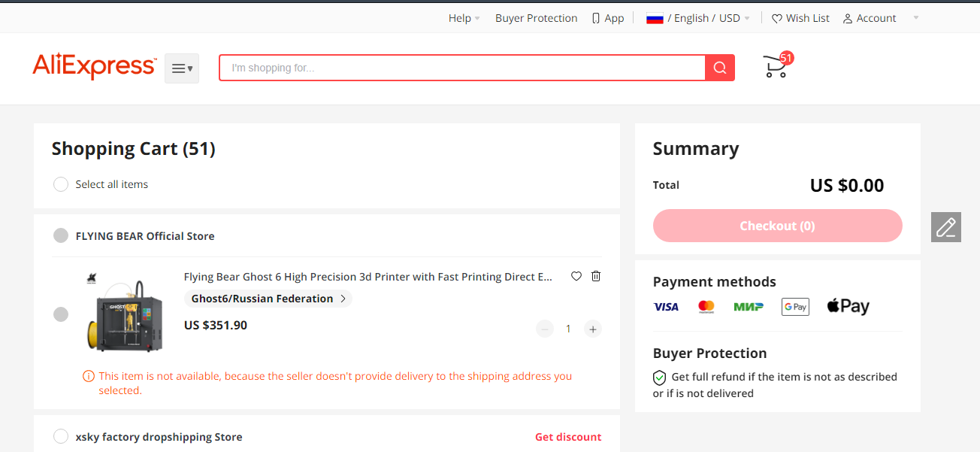Select xsky factory dropshipping Store checkbox
This screenshot has width=980, height=452.
(x=61, y=437)
